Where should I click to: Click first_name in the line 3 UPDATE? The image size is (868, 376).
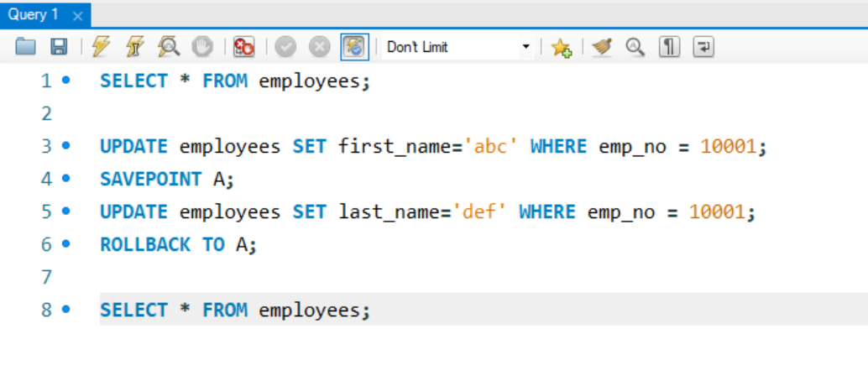[395, 146]
